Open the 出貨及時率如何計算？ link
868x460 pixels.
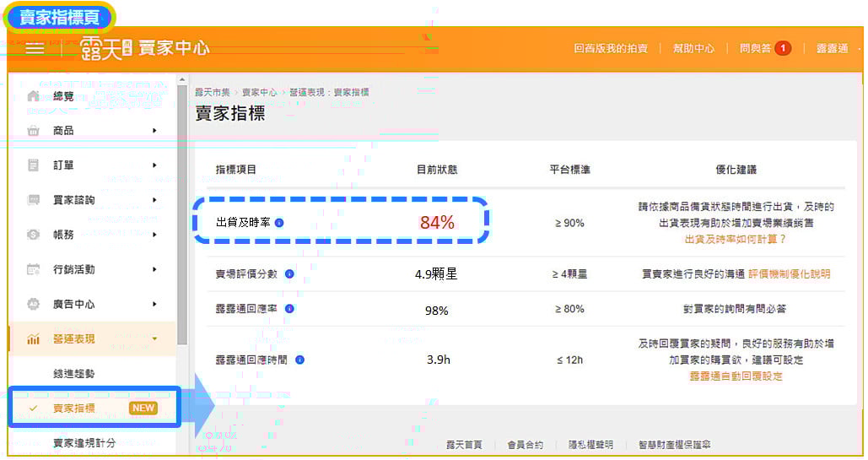coord(735,240)
